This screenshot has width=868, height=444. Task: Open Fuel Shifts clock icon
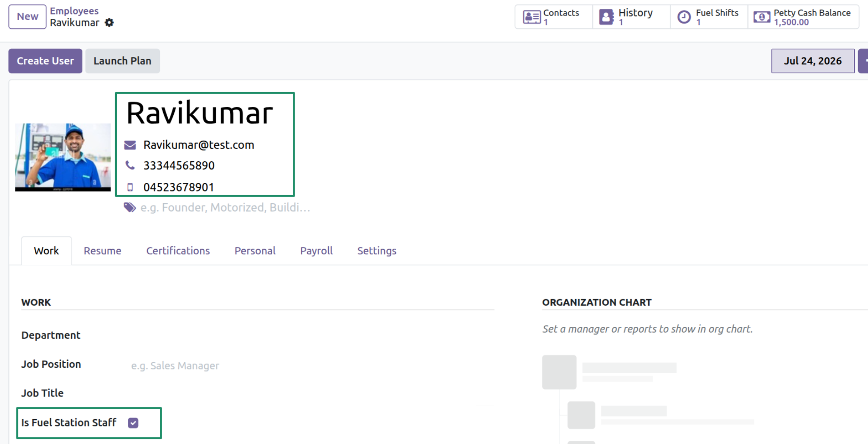684,17
